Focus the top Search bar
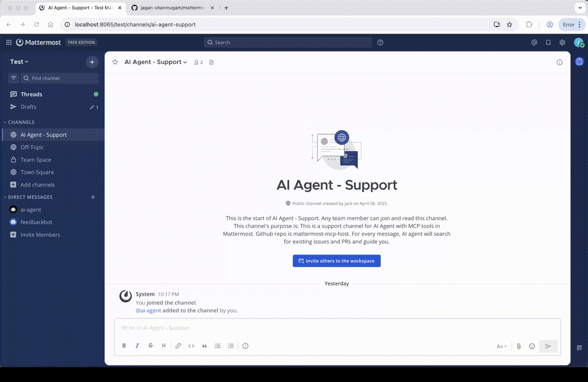The width and height of the screenshot is (588, 382). 288,42
